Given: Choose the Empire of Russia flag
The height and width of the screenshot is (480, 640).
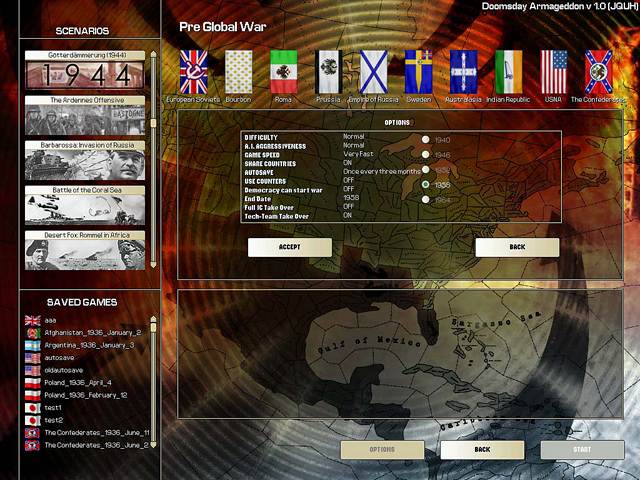Looking at the screenshot, I should click(x=373, y=72).
